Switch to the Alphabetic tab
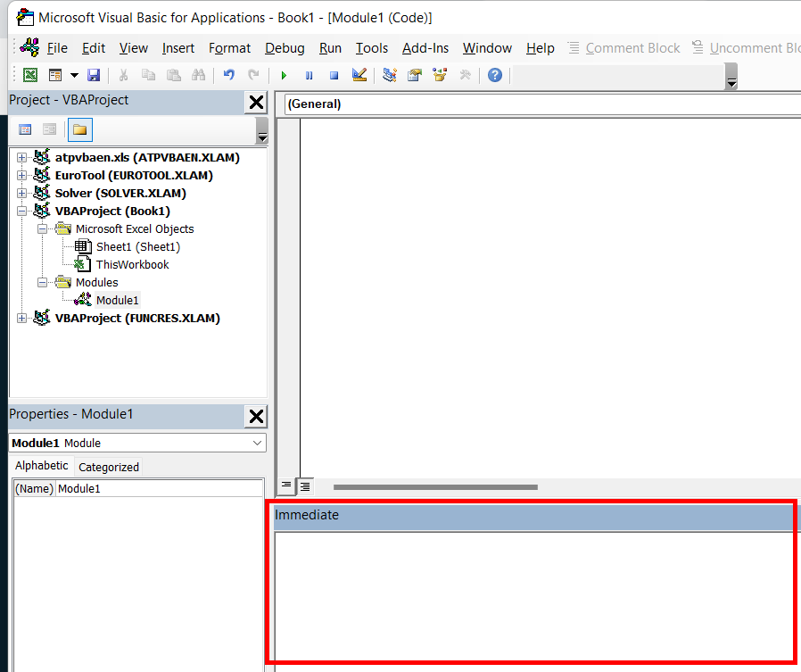Image resolution: width=801 pixels, height=672 pixels. (41, 466)
